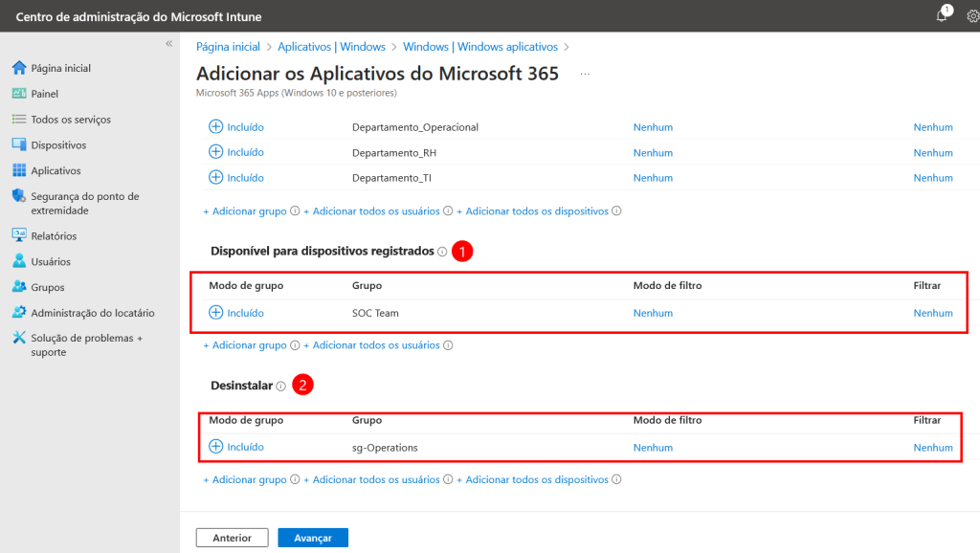Click filter mode Nenhum for sg-Operations
Viewport: 980px width, 553px height.
653,448
